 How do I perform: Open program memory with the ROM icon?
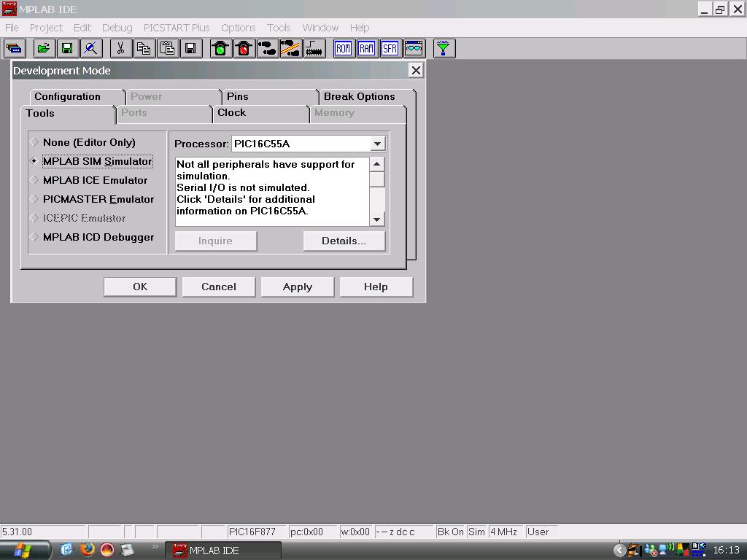[344, 49]
